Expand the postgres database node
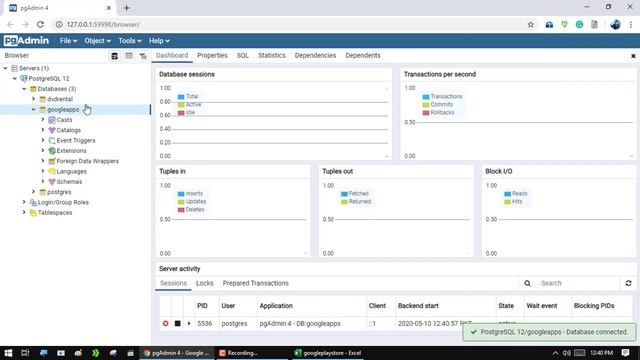640x360 pixels. 33,192
